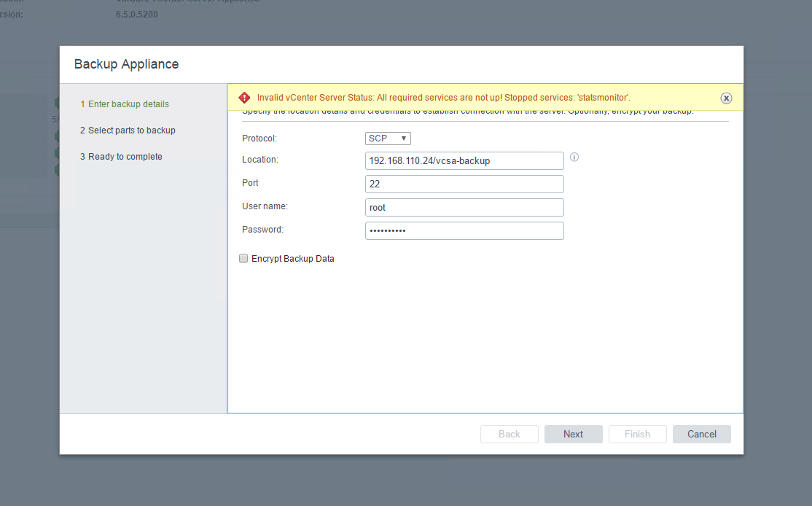Open the Protocol dropdown showing SCP
Screen dimensions: 812x506
pyautogui.click(x=388, y=139)
